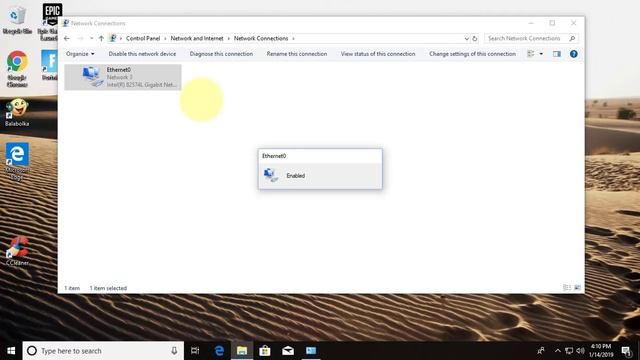The image size is (640, 360).
Task: Click the network icon in system tray
Action: 569,351
